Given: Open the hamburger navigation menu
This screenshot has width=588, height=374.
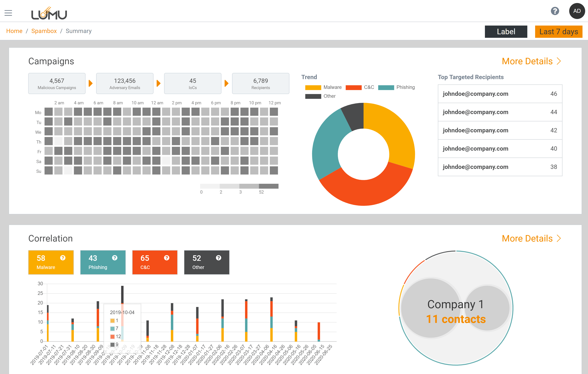Looking at the screenshot, I should [x=8, y=13].
